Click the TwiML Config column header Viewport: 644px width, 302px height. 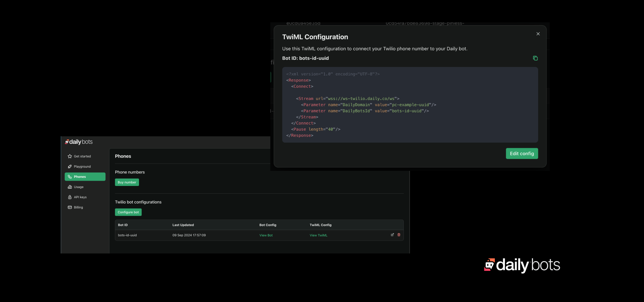320,225
